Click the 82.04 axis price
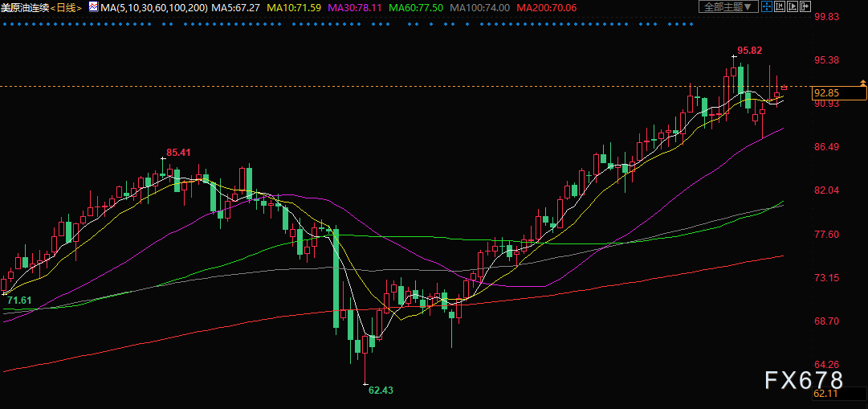The width and height of the screenshot is (868, 409). 827,190
